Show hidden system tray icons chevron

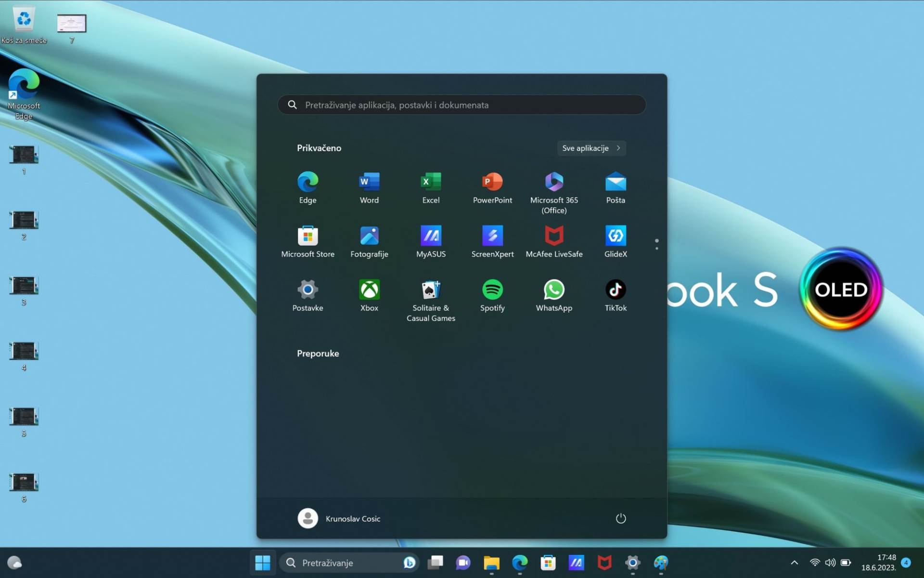794,562
